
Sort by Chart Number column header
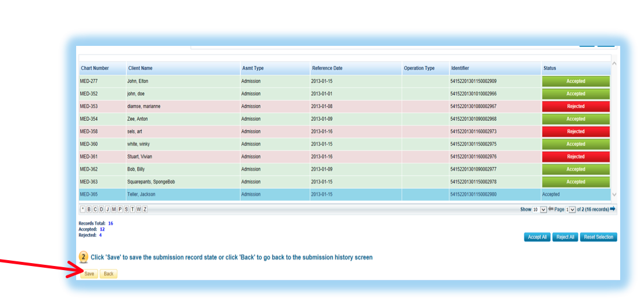(95, 69)
